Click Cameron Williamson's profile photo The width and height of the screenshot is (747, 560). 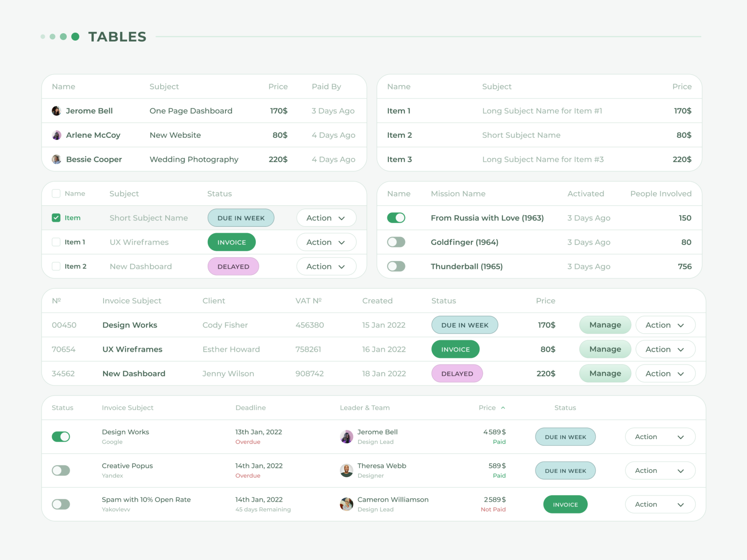pyautogui.click(x=346, y=504)
